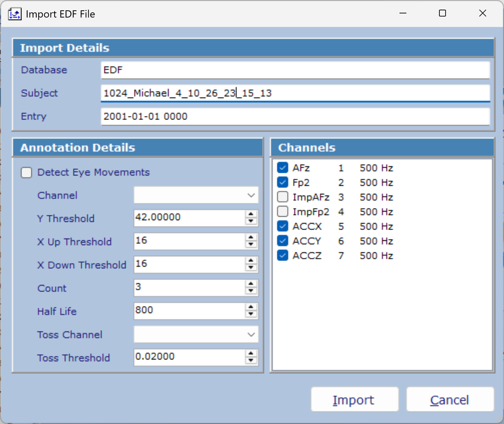Increase X Up Threshold value
Viewport: 504px width, 424px height.
(x=251, y=238)
